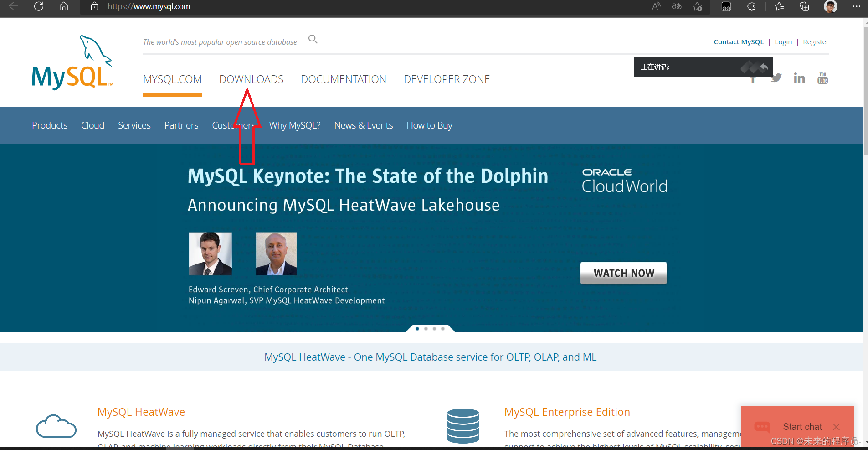868x450 pixels.
Task: Open the Tampermonkey extension icon
Action: point(726,6)
